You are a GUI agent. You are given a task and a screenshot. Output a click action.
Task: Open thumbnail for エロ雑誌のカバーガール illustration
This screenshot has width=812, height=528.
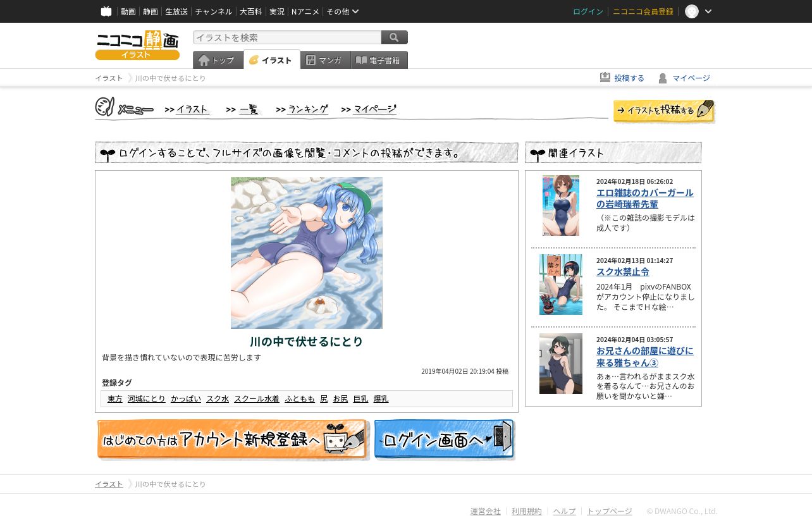(x=561, y=206)
